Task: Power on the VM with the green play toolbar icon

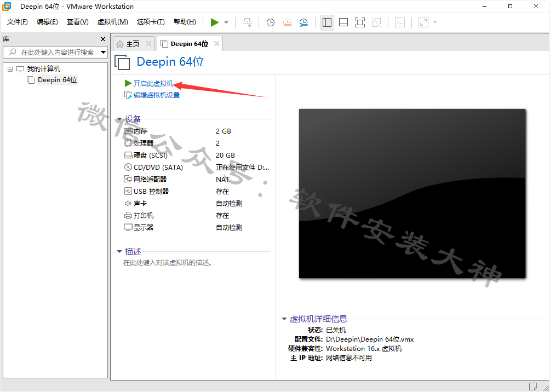Action: click(215, 22)
